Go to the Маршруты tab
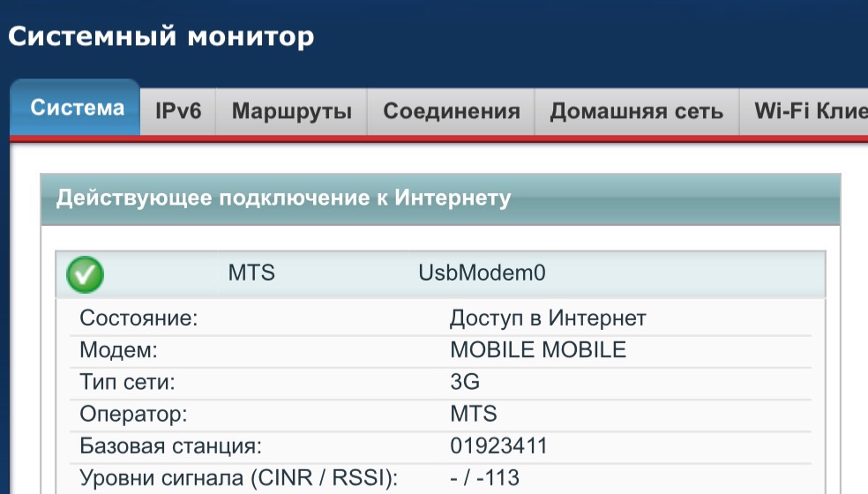The height and width of the screenshot is (494, 868). coord(292,112)
